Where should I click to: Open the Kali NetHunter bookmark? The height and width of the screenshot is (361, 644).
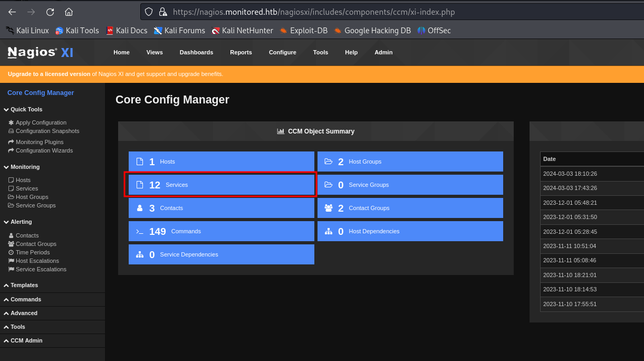click(x=242, y=31)
